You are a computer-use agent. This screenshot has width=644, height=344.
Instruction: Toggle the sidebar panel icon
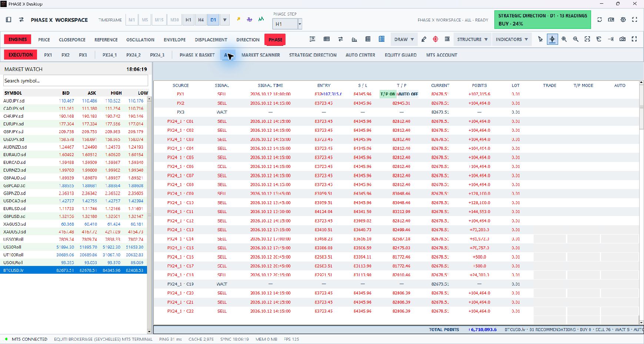[9, 20]
